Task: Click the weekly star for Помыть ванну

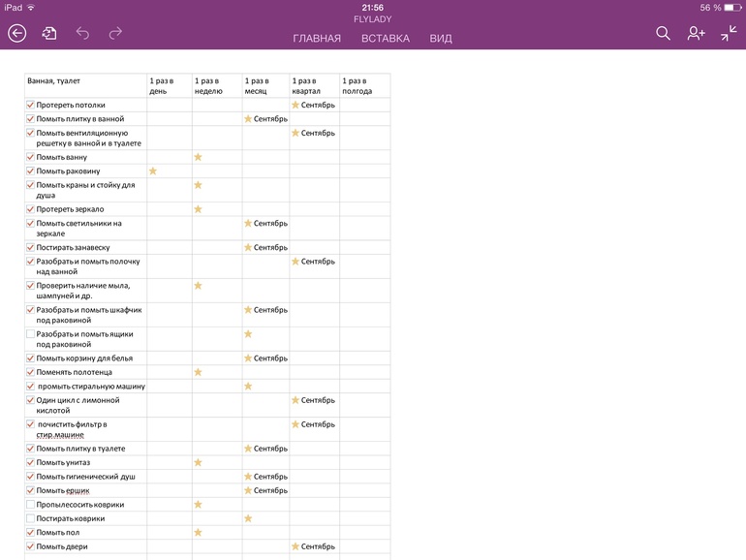Action: click(x=198, y=157)
